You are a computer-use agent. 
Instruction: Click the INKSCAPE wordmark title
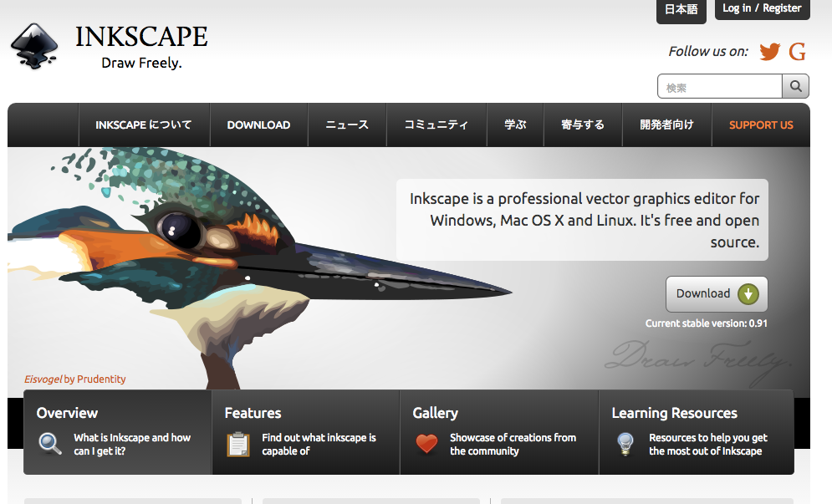(141, 37)
